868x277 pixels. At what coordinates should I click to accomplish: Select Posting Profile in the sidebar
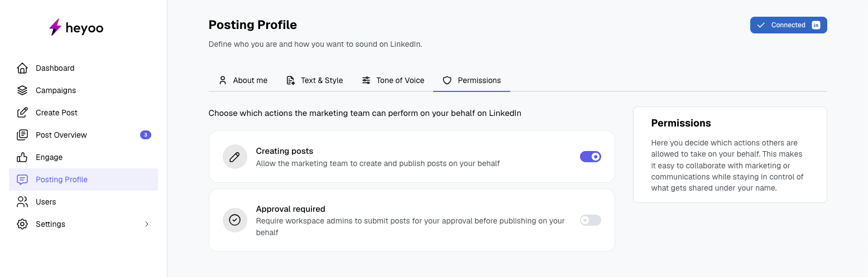tap(61, 179)
